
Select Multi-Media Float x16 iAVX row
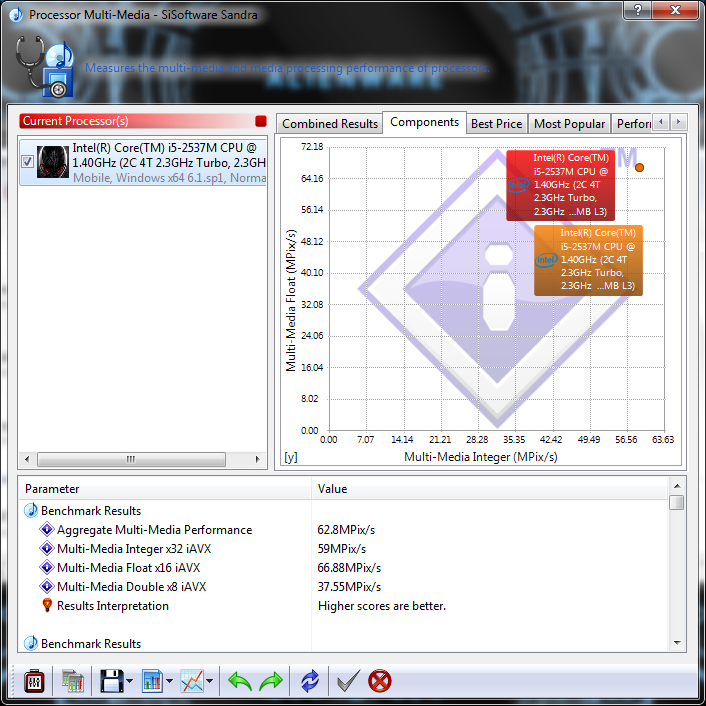(x=343, y=568)
